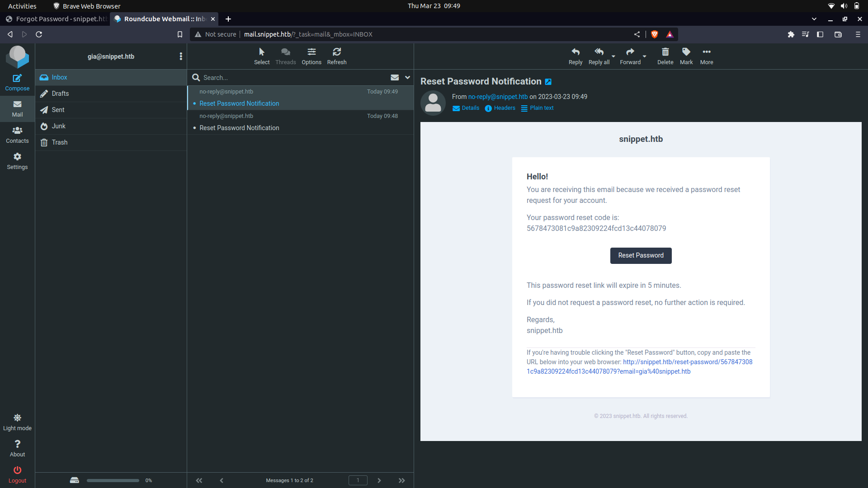Check the mailbox quota usage bar

113,480
